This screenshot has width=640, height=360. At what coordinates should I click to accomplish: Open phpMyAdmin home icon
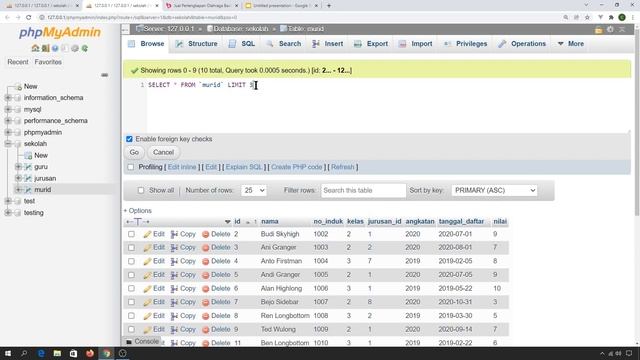[35, 48]
